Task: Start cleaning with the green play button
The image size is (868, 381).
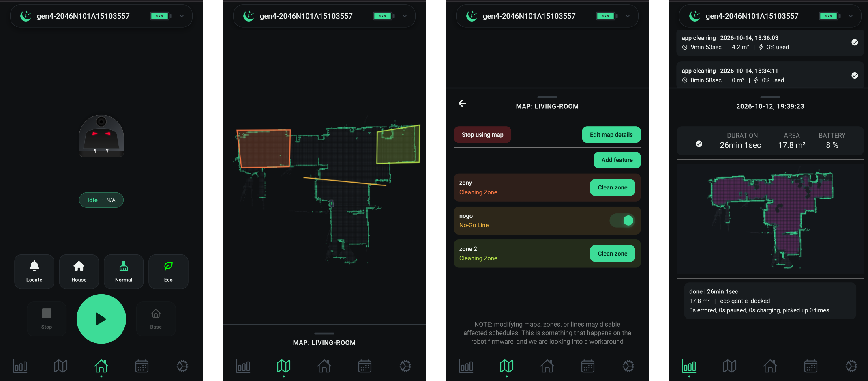Action: click(101, 319)
